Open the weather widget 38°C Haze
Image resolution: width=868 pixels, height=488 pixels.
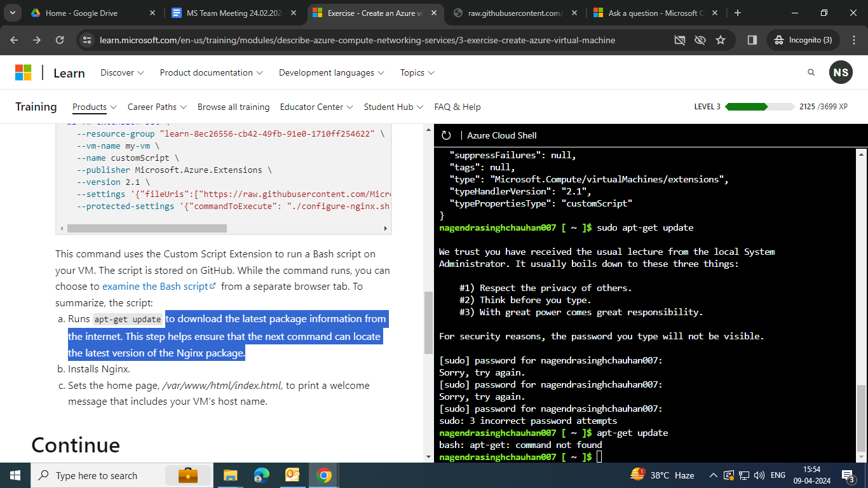(662, 475)
